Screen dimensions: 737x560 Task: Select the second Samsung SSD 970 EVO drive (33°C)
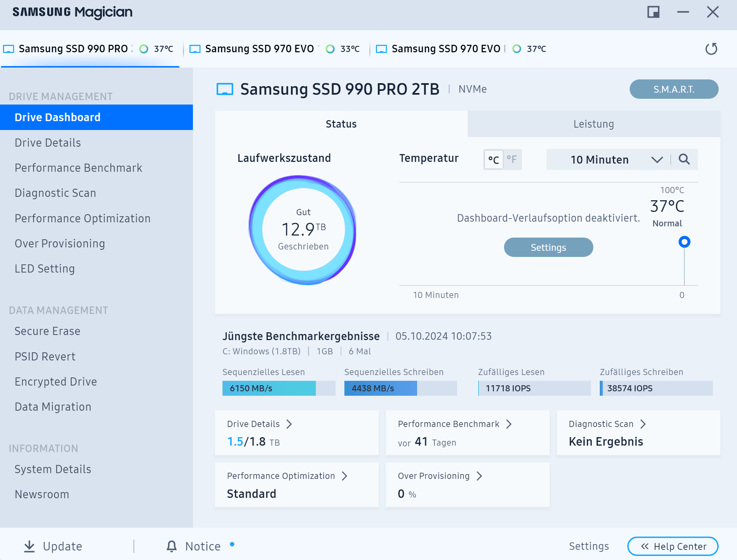pos(259,49)
